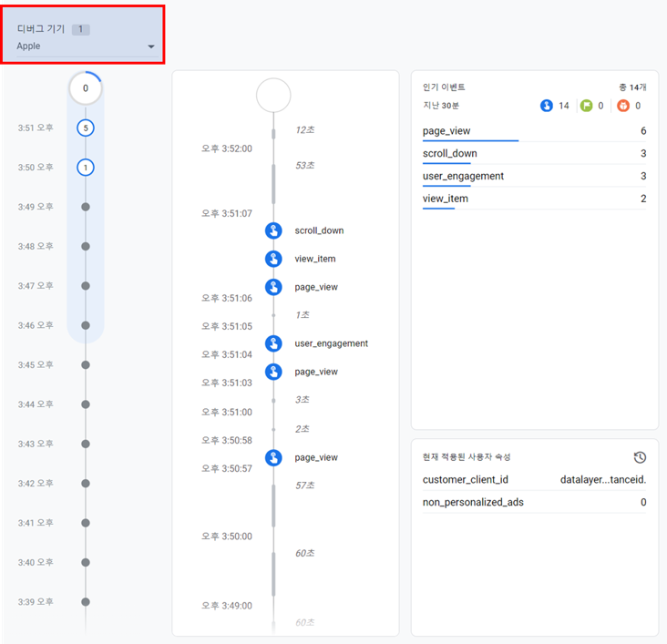Viewport: 667px width, 644px height.
Task: Click the 오후 3:50:00 timestamp
Action: [227, 537]
